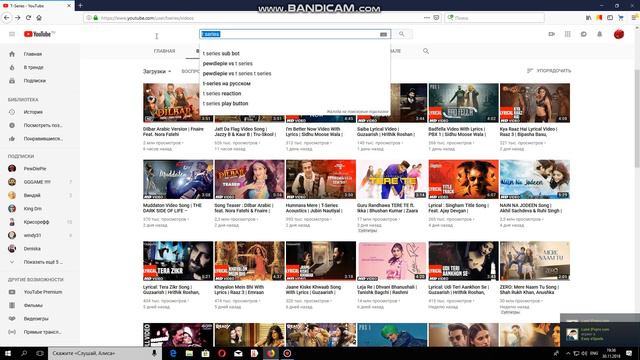Open the page actions three-dot menu in address bar

427,18
